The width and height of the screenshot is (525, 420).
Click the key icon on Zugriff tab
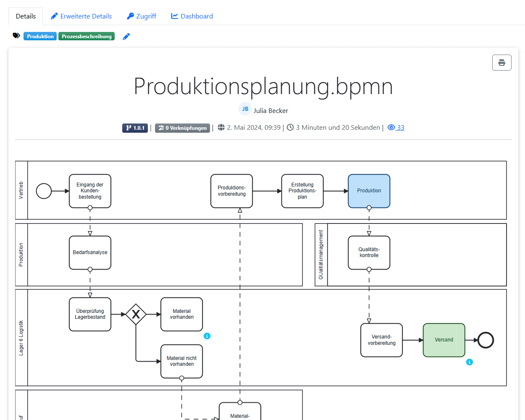(131, 16)
